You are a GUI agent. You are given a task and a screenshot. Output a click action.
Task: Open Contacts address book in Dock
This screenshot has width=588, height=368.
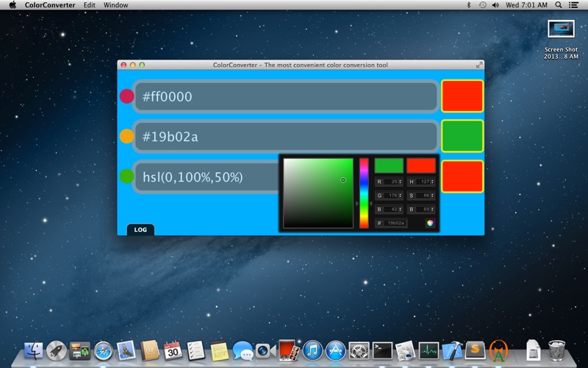[150, 351]
